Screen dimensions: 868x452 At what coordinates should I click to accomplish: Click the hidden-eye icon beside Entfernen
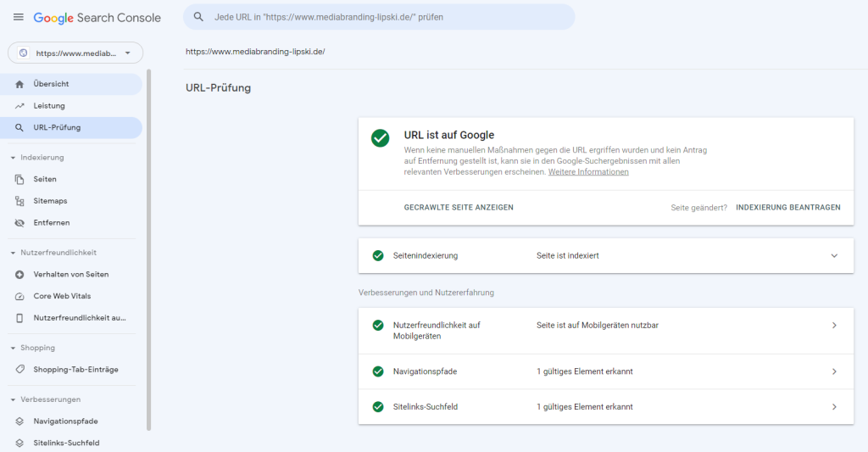tap(19, 223)
